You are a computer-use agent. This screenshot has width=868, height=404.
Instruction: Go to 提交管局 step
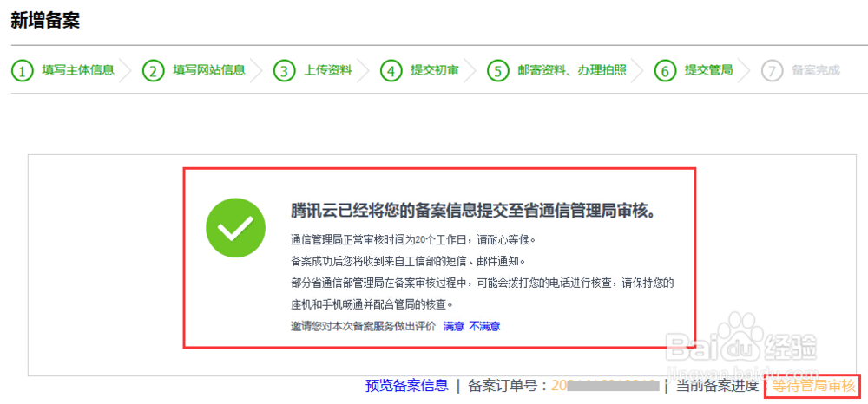pos(708,70)
